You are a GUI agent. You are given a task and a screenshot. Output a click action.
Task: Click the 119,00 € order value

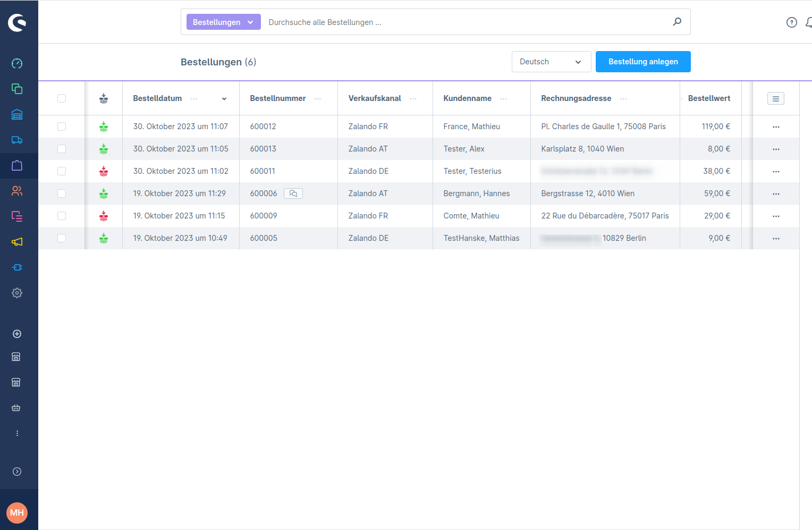[x=716, y=127]
